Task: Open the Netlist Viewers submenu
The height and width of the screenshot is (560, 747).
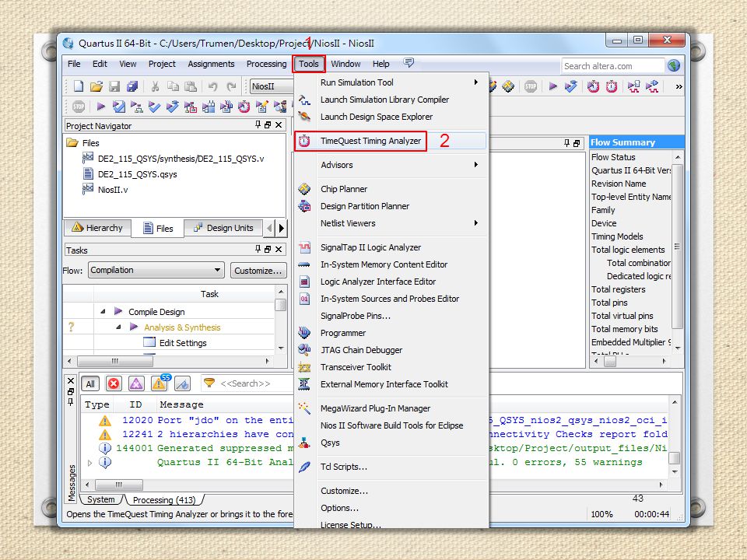Action: click(x=391, y=223)
